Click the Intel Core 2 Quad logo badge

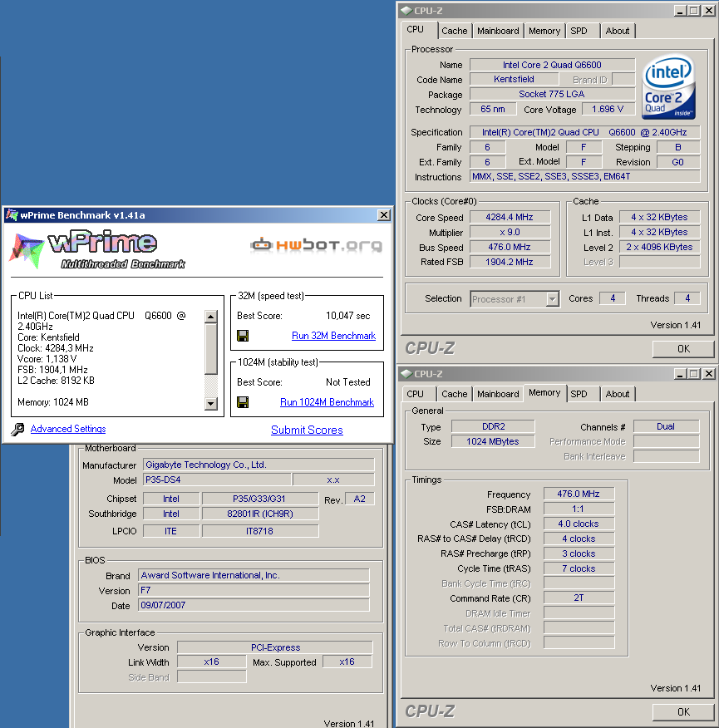(x=668, y=86)
